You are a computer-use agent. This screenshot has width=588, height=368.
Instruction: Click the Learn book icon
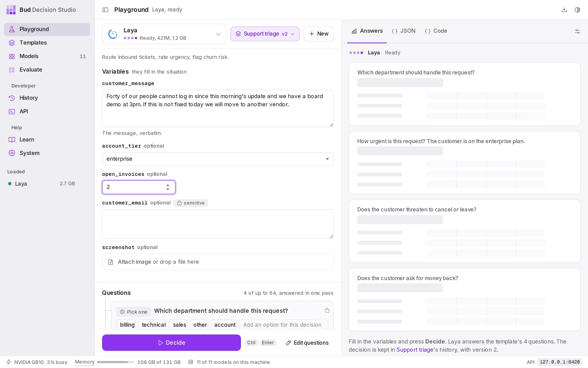[x=12, y=140]
